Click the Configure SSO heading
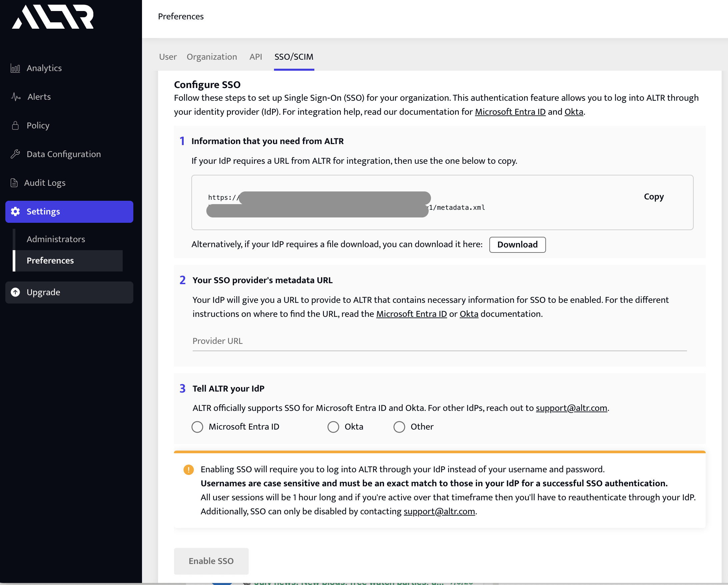The height and width of the screenshot is (585, 728). 207,85
